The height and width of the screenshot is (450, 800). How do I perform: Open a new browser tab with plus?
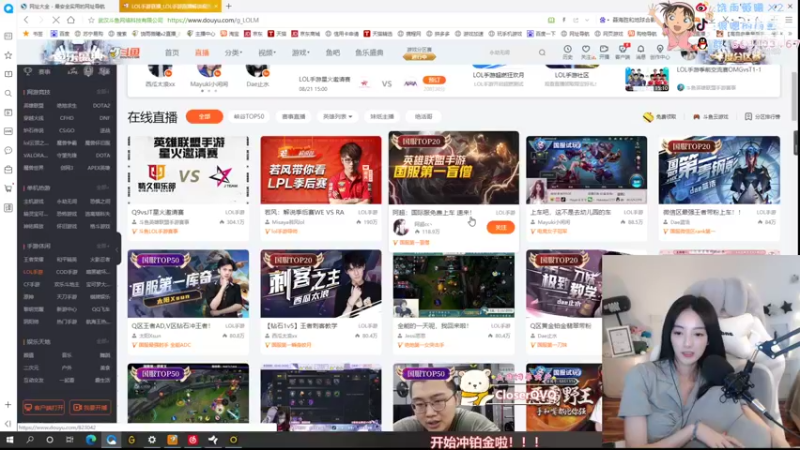(229, 6)
